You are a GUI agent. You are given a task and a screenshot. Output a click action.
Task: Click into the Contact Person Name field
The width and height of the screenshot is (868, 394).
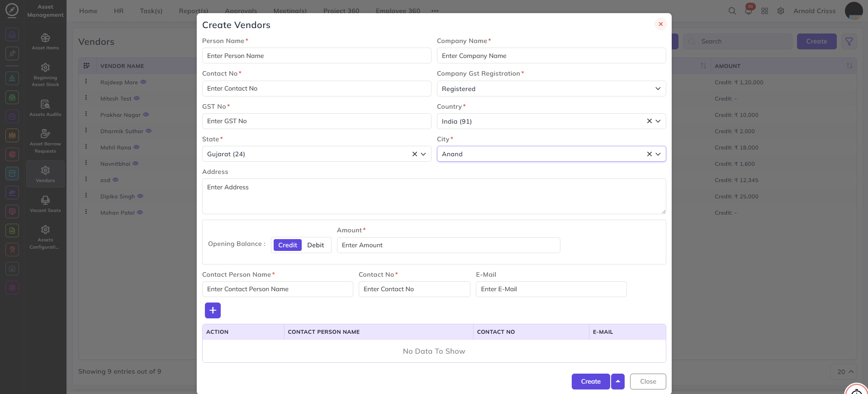278,289
